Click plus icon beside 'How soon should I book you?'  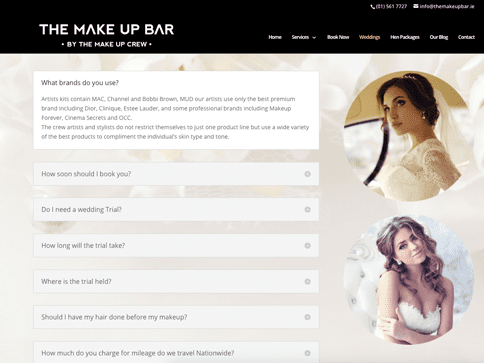(x=307, y=174)
